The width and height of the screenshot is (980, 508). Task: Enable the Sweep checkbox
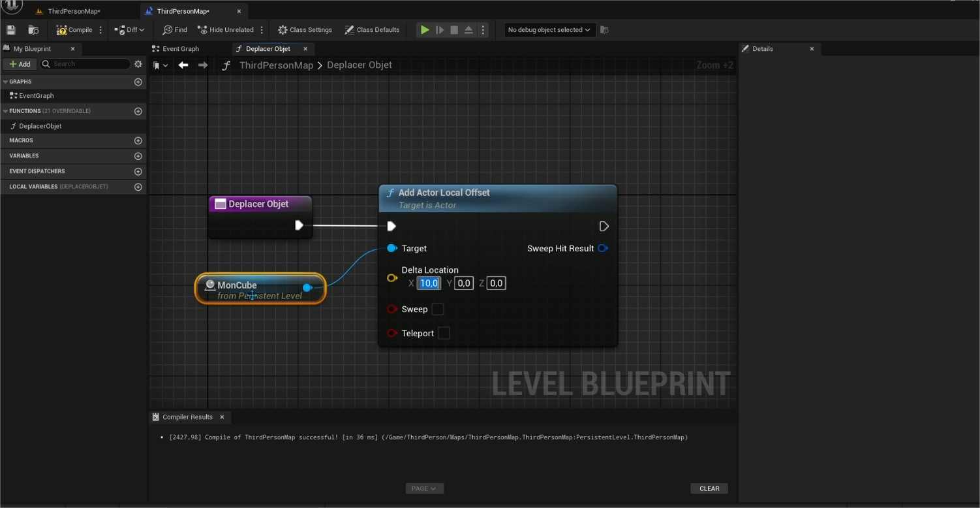click(438, 310)
